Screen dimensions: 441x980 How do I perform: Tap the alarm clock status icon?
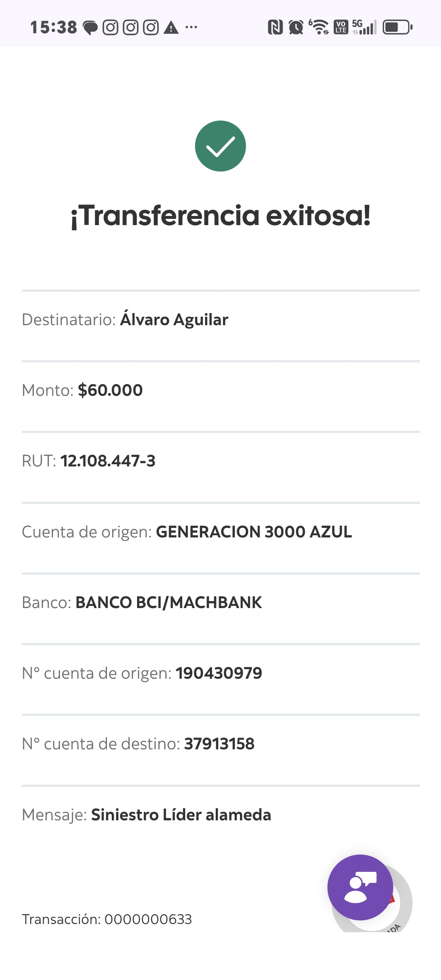[x=296, y=27]
